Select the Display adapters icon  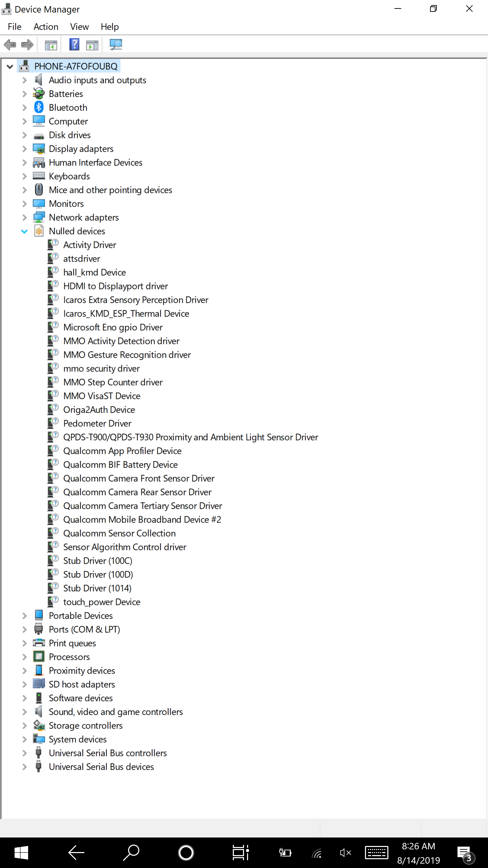(39, 149)
